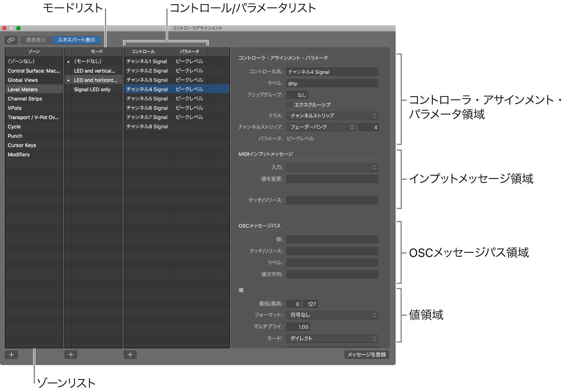Switch to the エキスパート表示 tab
This screenshot has width=566, height=392.
click(77, 40)
